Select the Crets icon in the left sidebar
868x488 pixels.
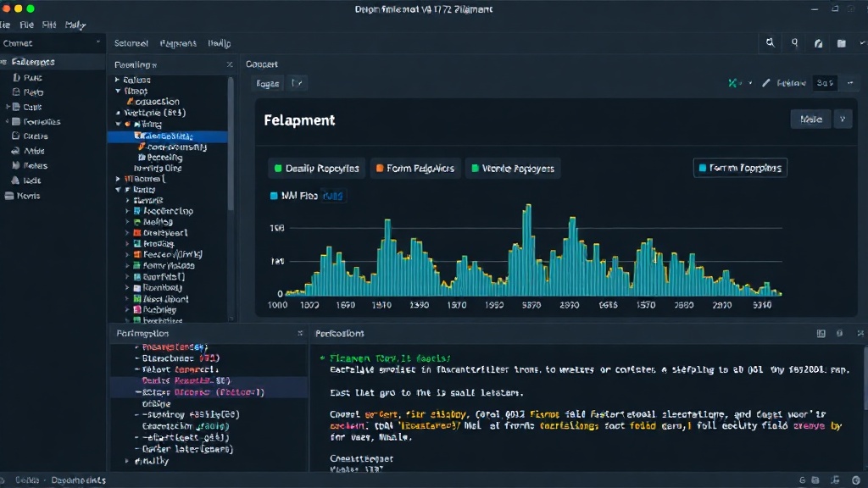(15, 136)
